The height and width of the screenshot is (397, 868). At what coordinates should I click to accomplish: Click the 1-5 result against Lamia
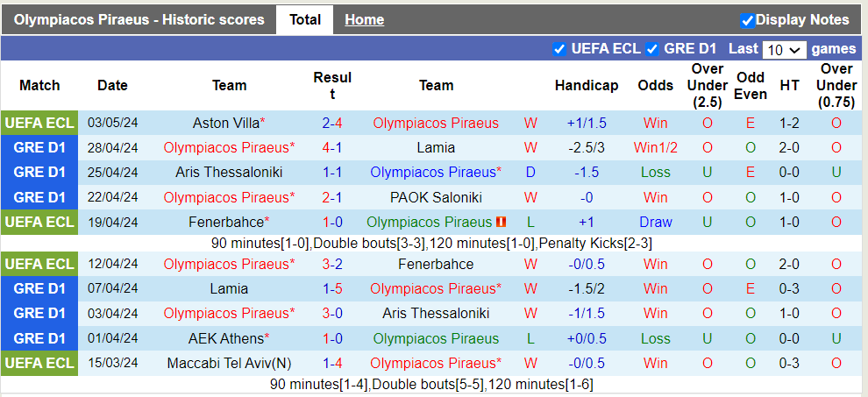(332, 288)
